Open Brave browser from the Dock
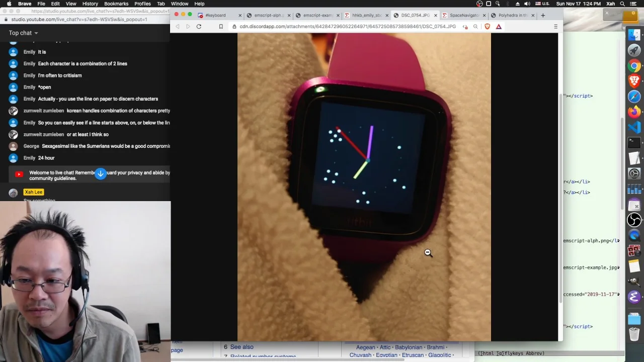Viewport: 644px width, 362px height. click(x=634, y=81)
